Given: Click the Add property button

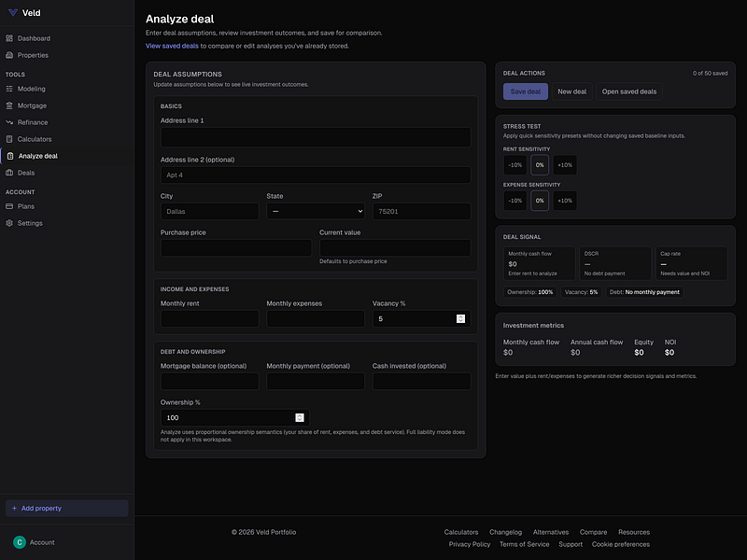Looking at the screenshot, I should point(66,508).
